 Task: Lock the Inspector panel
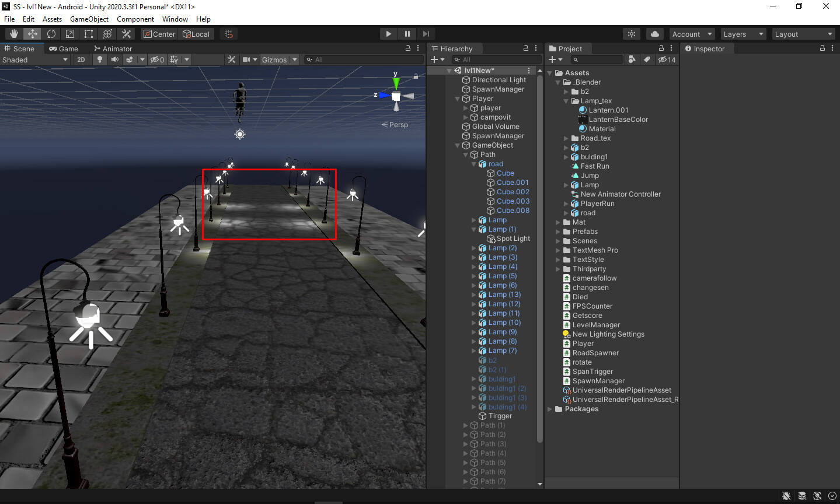(822, 48)
